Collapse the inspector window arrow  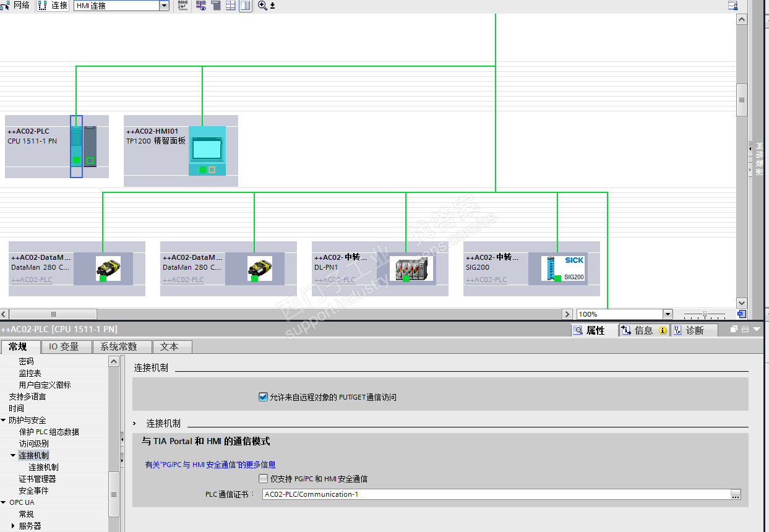[x=757, y=330]
